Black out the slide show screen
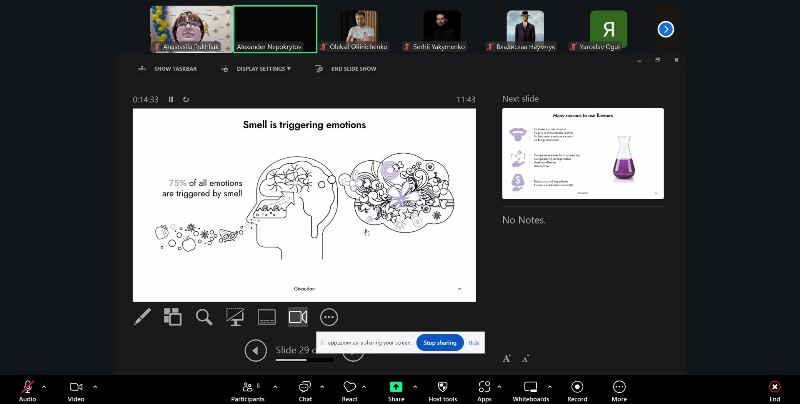 tap(235, 317)
